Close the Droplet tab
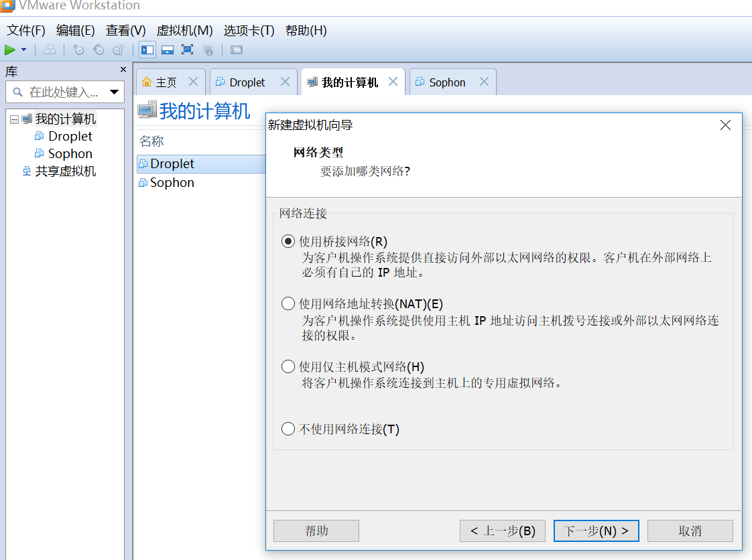752x560 pixels. 285,82
